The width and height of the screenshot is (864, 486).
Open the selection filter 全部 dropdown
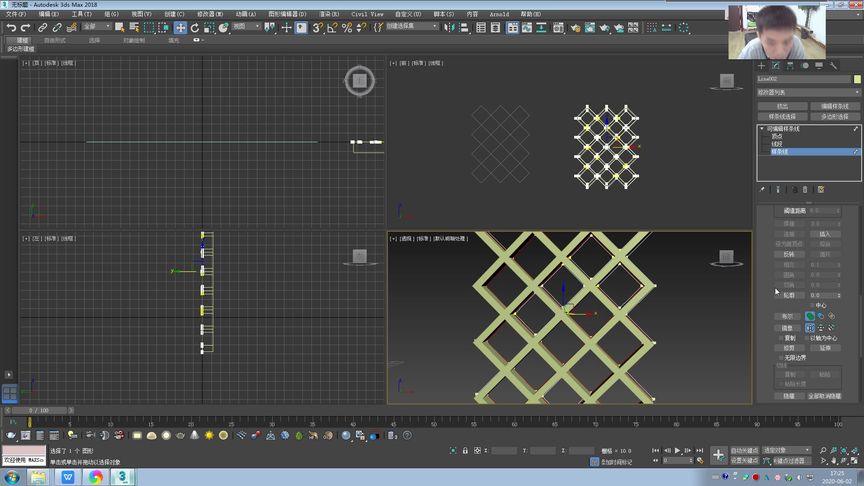(x=96, y=27)
